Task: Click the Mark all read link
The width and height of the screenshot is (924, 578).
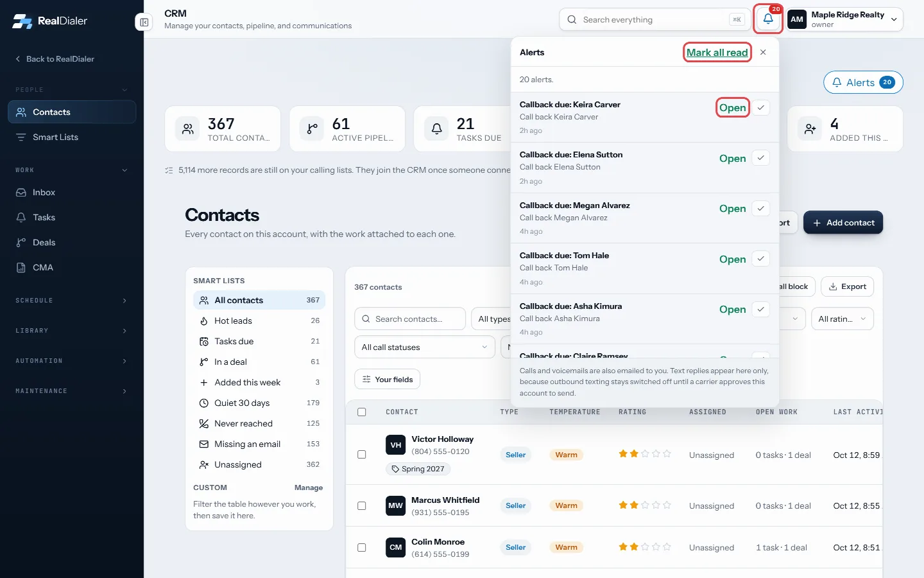Action: 717,53
